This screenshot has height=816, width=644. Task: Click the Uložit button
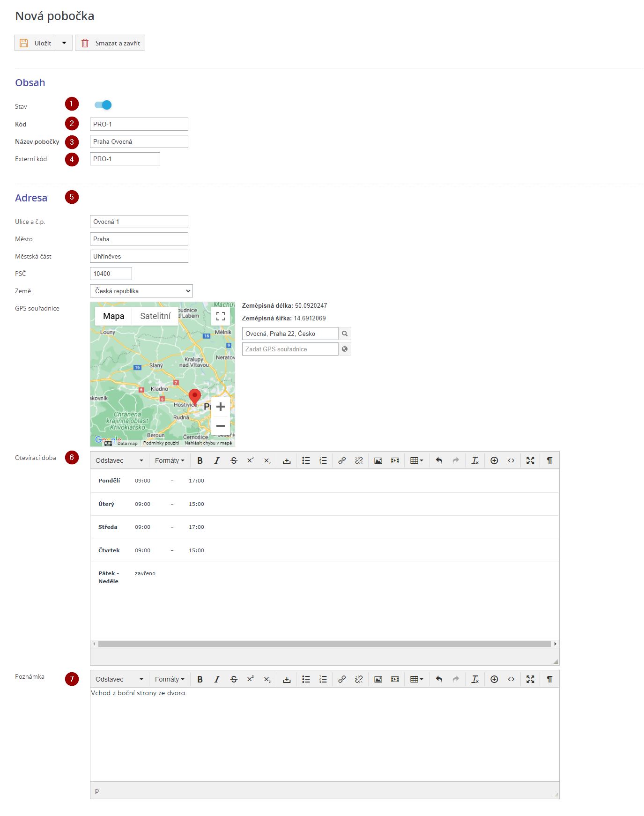pyautogui.click(x=36, y=43)
